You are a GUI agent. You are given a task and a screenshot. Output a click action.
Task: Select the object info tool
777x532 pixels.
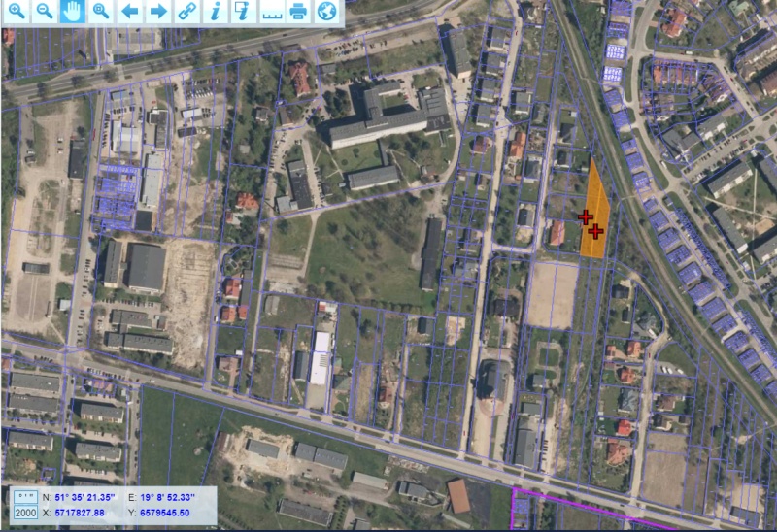(215, 11)
